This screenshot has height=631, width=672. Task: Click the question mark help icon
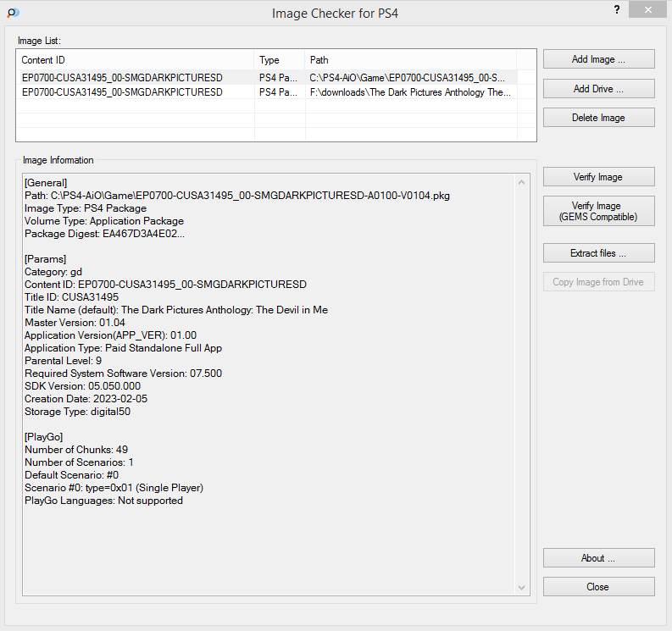point(617,9)
